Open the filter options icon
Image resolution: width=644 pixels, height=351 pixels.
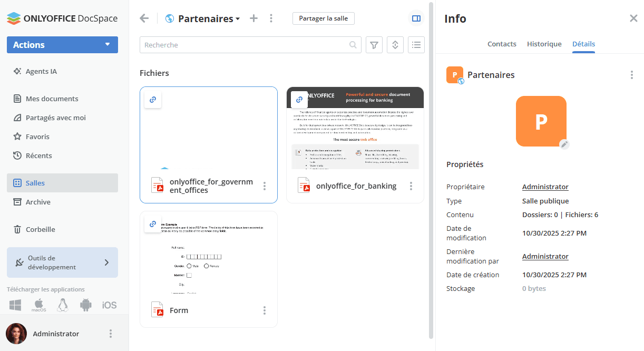(374, 45)
